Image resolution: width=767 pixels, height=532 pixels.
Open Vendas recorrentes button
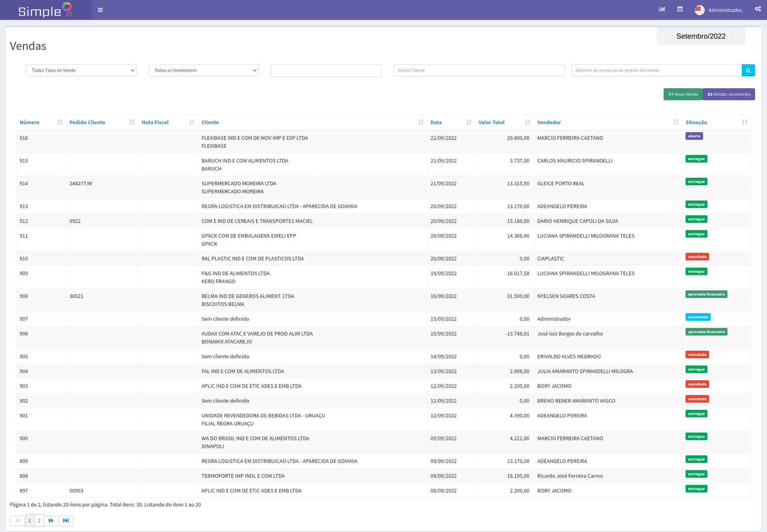pos(729,94)
